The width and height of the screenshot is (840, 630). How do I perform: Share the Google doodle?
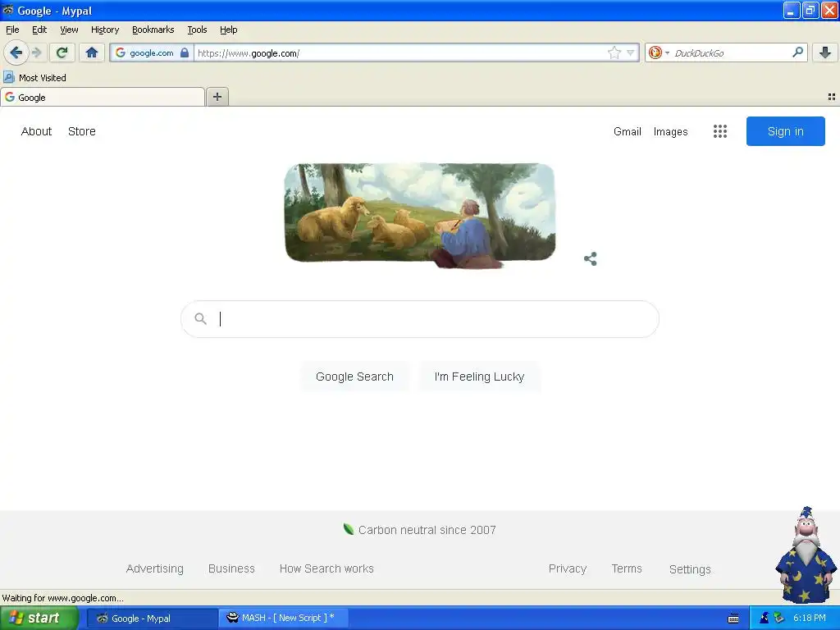591,258
